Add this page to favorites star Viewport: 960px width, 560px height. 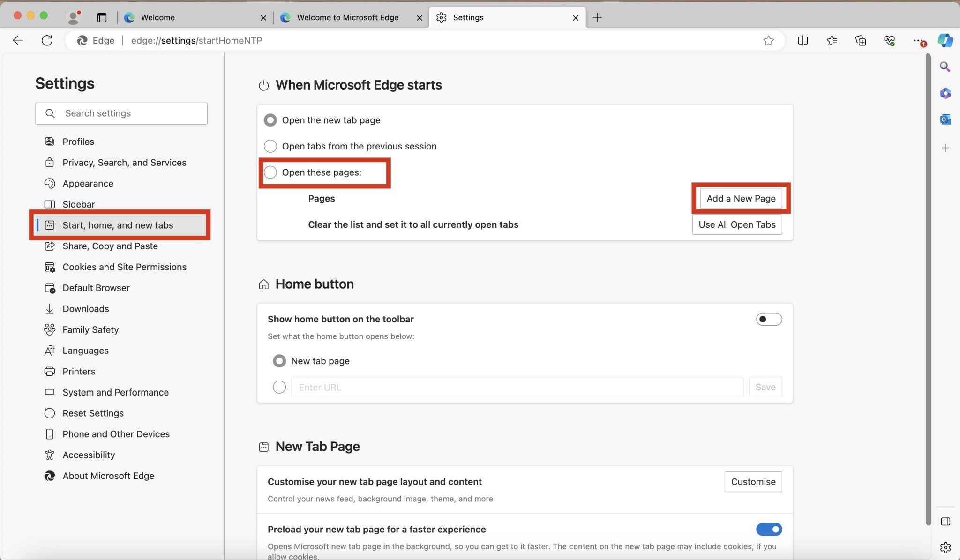[x=768, y=41]
